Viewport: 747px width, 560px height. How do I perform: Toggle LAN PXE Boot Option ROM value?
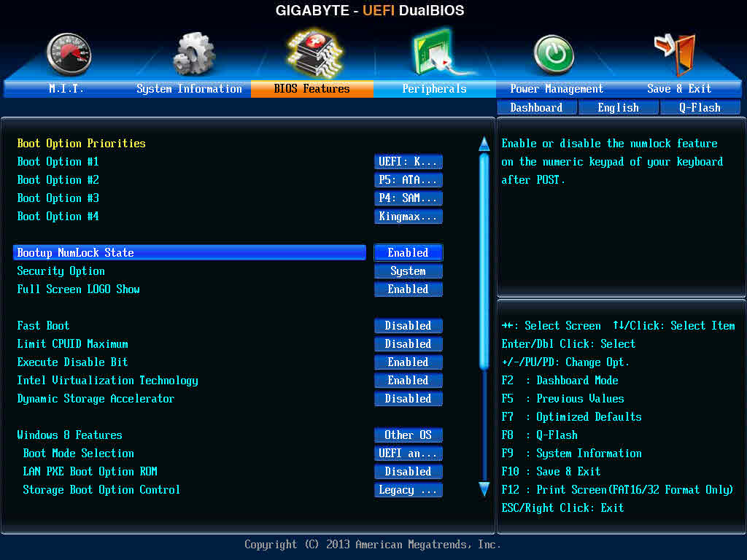click(x=409, y=472)
